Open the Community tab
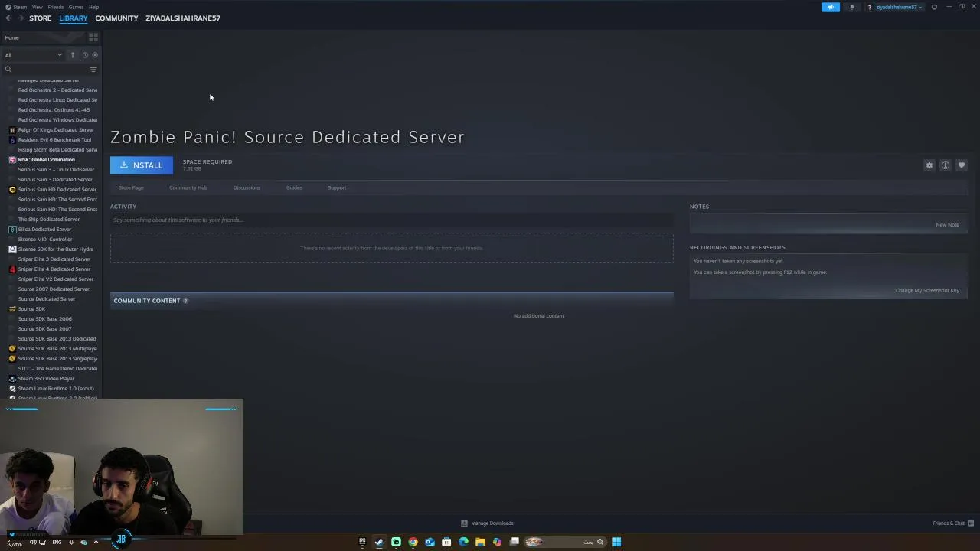980x551 pixels. click(116, 18)
